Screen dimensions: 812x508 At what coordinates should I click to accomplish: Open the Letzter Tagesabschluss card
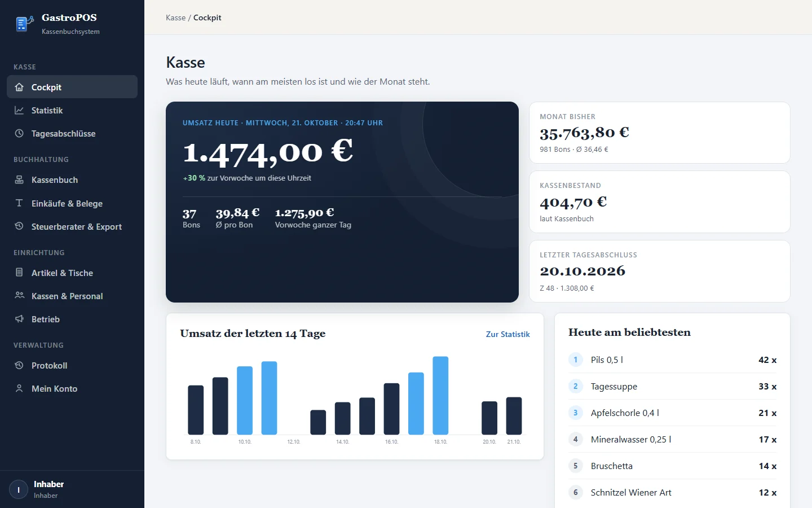click(659, 271)
